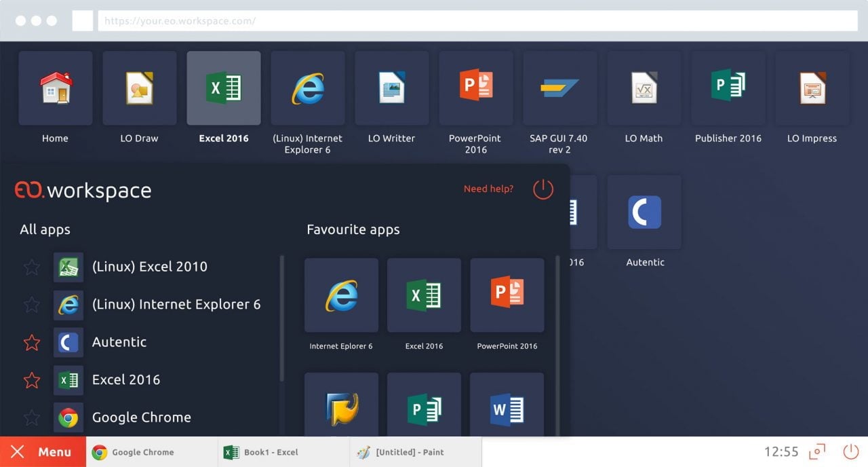Switch to [Untitled] - Paint in taskbar
The width and height of the screenshot is (868, 467).
[416, 452]
